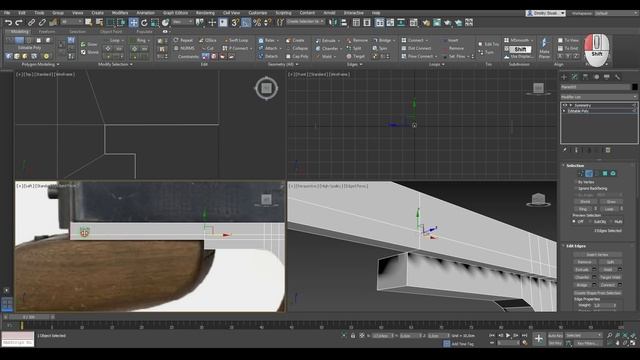Activate the Select and Scale tool
The height and width of the screenshot is (360, 640).
pos(155,22)
